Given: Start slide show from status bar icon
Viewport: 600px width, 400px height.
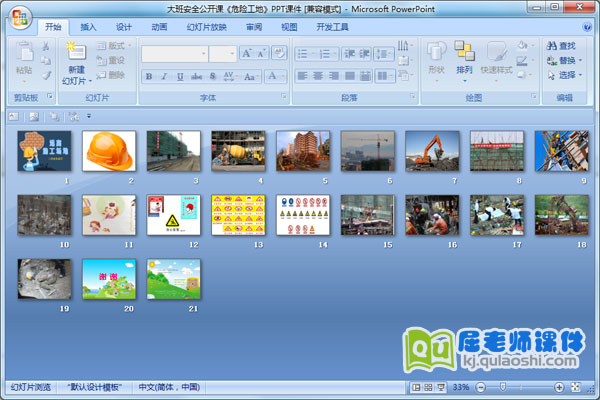Looking at the screenshot, I should 440,387.
